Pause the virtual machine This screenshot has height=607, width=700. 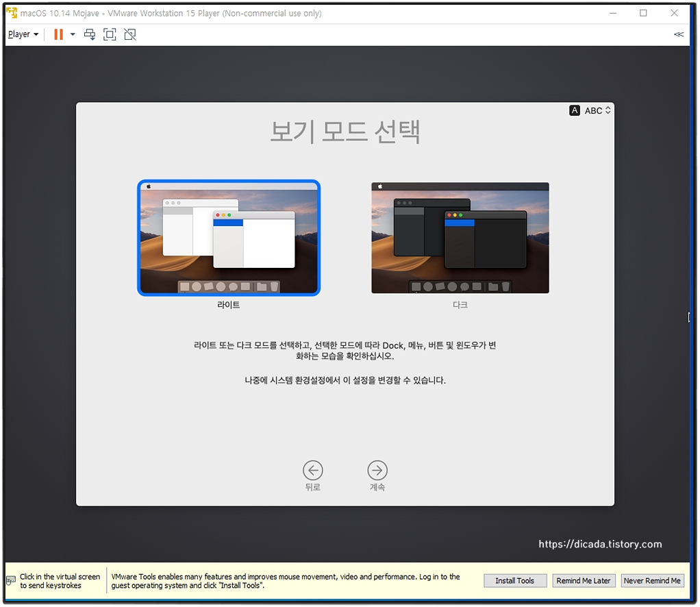click(58, 34)
